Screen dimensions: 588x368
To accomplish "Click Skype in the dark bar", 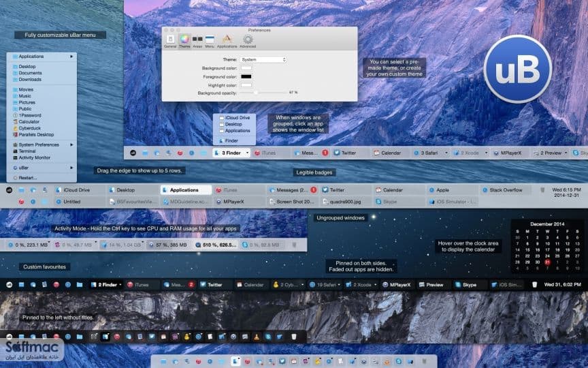I will click(469, 285).
